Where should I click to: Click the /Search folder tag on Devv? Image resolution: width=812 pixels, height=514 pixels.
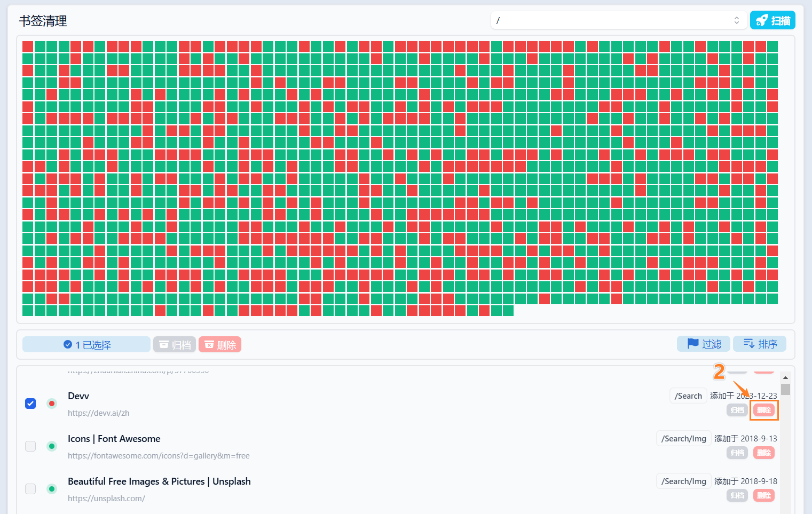[x=688, y=396]
